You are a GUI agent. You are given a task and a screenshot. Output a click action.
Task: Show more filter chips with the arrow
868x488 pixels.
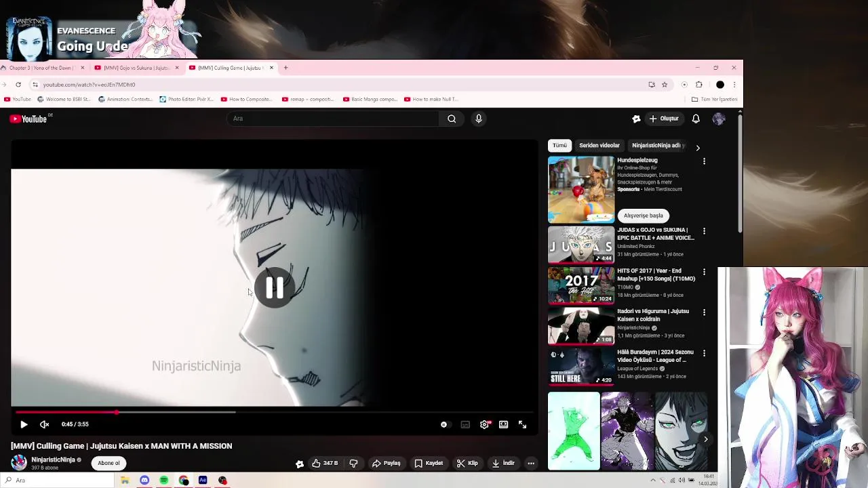698,147
